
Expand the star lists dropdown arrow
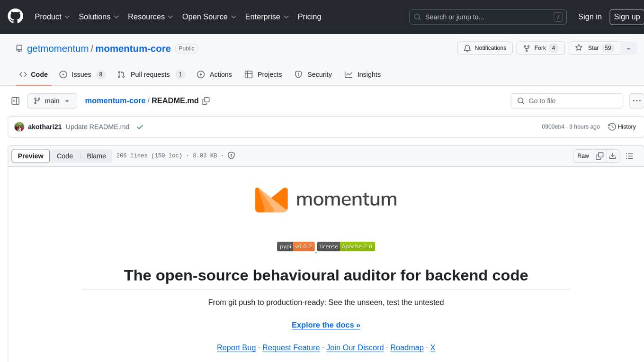pyautogui.click(x=628, y=48)
